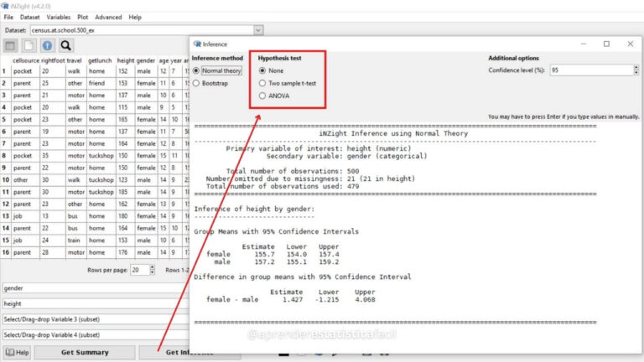
Task: Click 'Total number of observations used: 479'
Action: 283,186
